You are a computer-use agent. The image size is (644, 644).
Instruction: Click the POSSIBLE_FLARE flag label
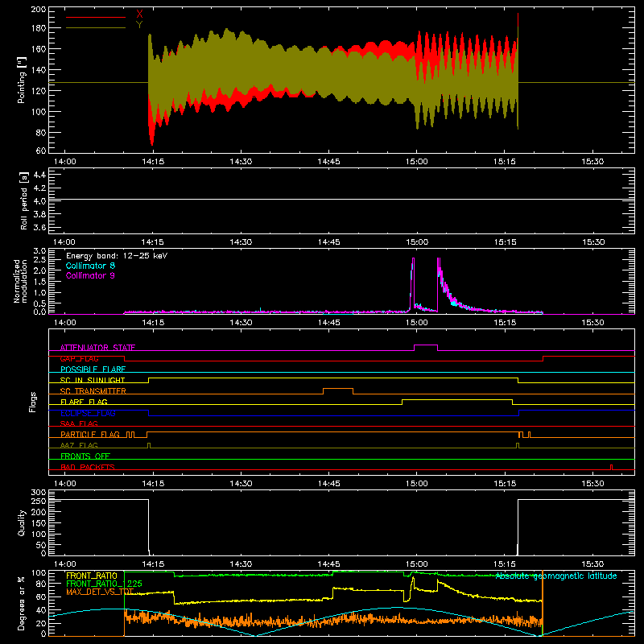93,369
